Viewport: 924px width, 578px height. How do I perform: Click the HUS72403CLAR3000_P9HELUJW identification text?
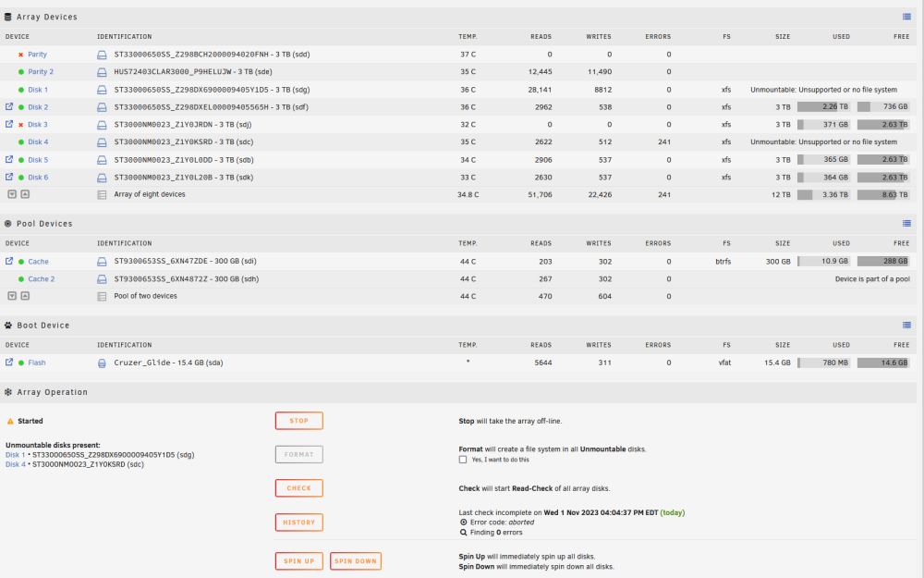pos(193,72)
